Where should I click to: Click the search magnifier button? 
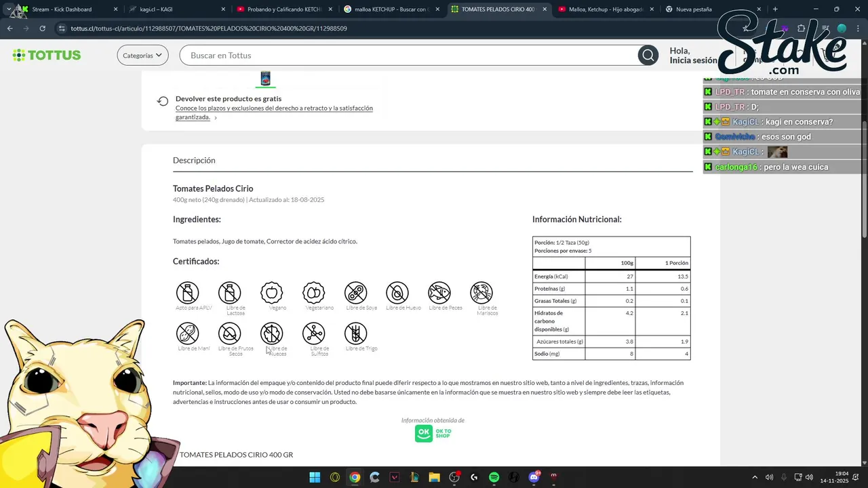[648, 56]
